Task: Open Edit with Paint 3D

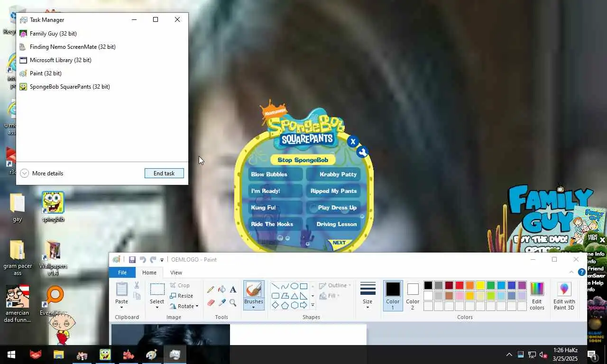Action: (x=564, y=296)
